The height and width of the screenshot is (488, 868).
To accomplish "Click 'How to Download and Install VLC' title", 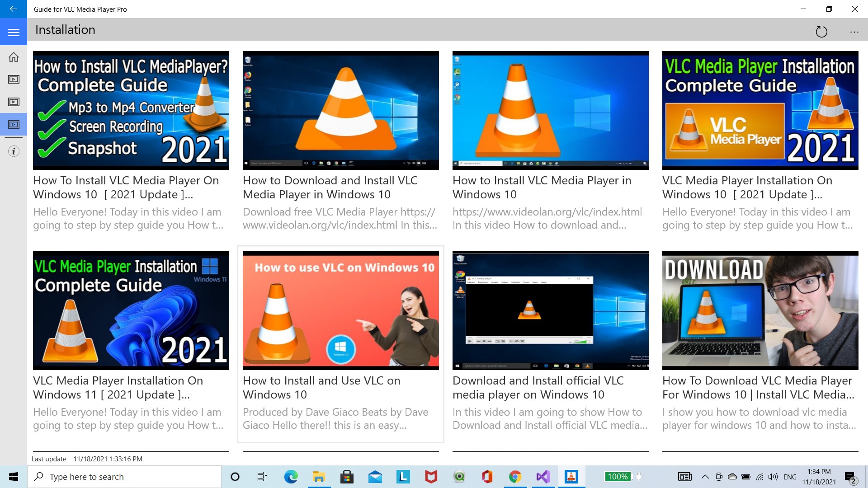I will (330, 187).
